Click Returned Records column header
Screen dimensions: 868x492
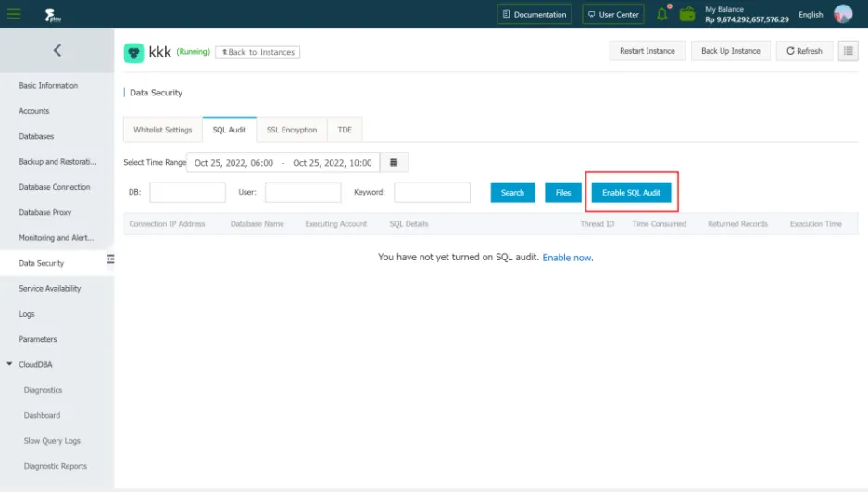(737, 224)
